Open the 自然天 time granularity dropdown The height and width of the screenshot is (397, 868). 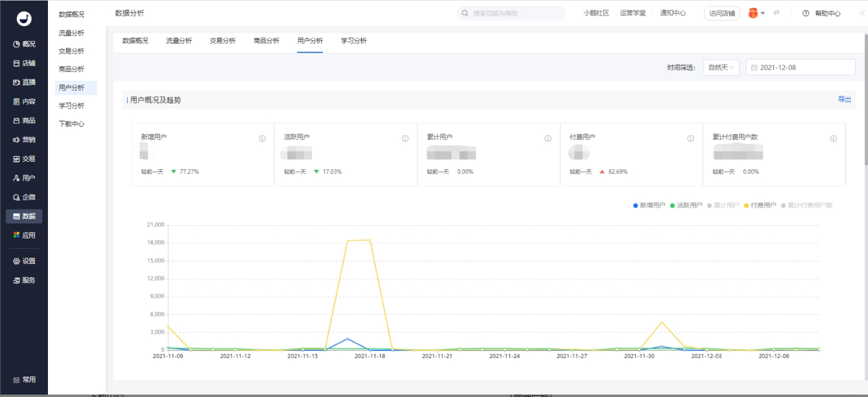(720, 67)
